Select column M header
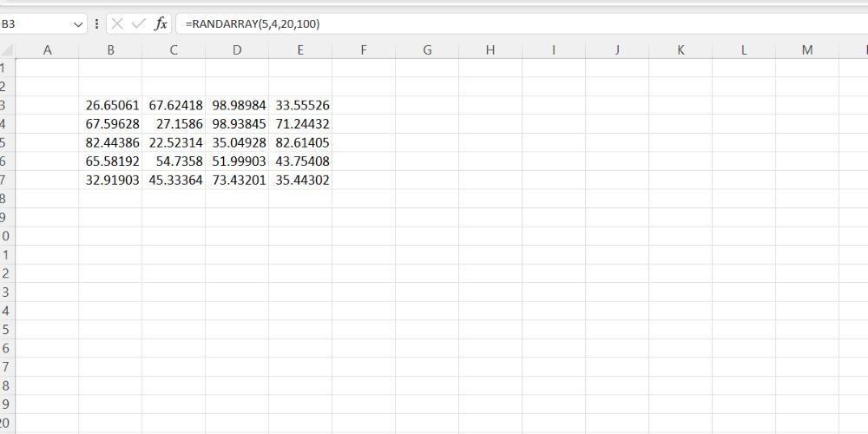868x434 pixels. (x=807, y=50)
